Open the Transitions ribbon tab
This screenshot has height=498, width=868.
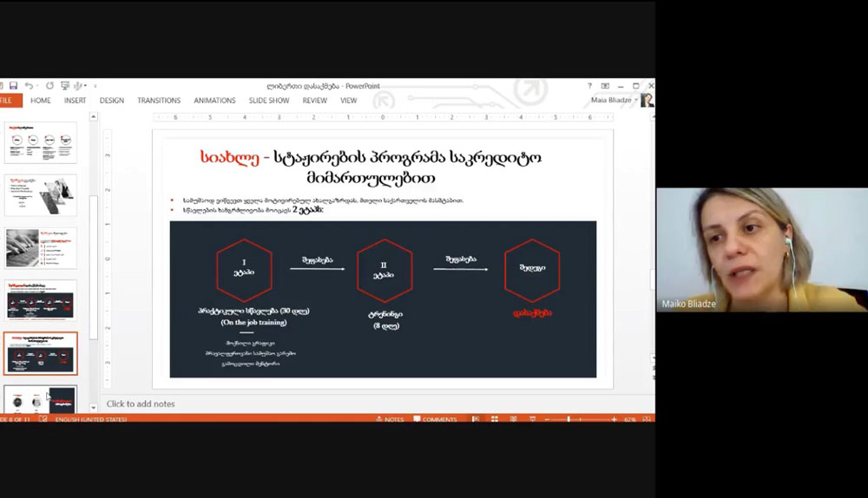coord(159,101)
